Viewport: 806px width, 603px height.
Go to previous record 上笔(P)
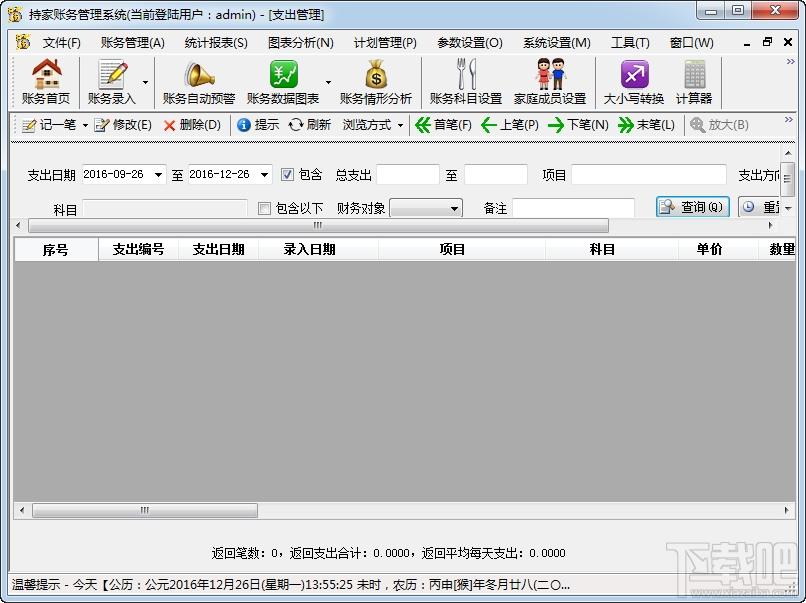510,125
